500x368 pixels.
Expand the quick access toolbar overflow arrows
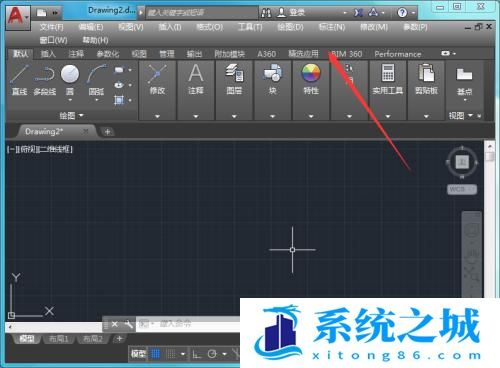coord(55,13)
